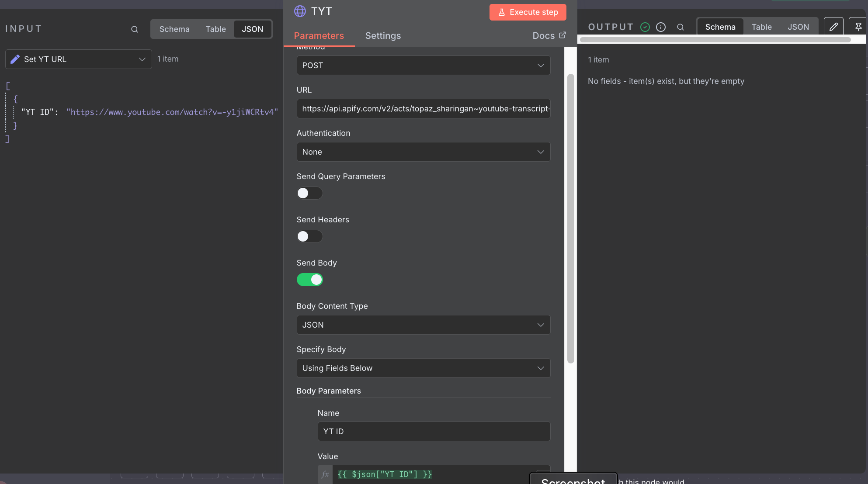Open the Docs link

549,36
